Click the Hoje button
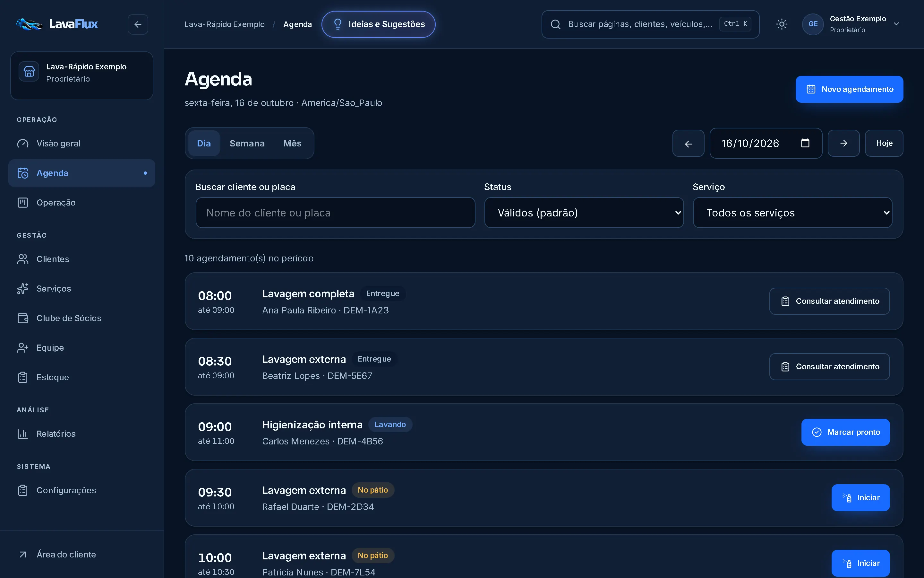Screen dimensions: 924x578 click(x=884, y=143)
